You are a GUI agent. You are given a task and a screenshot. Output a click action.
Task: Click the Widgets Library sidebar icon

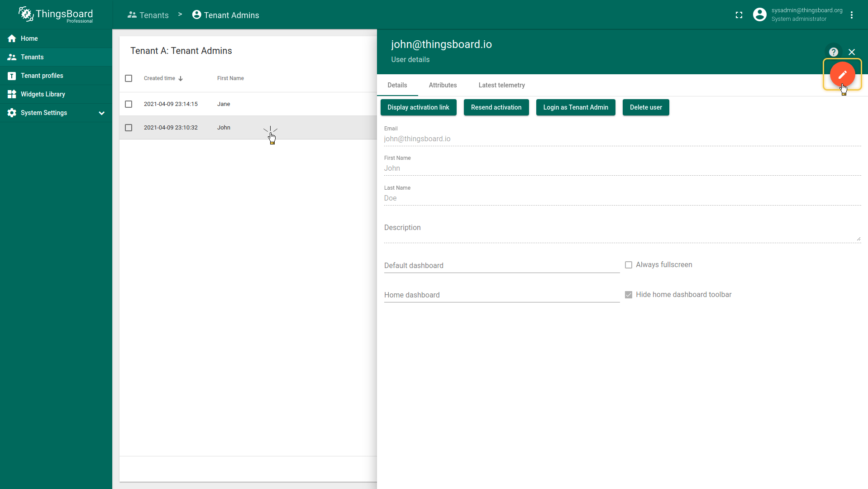12,94
